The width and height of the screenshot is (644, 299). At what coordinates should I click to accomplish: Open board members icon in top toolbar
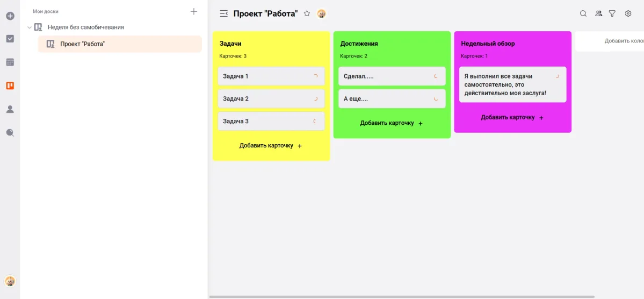(x=598, y=14)
